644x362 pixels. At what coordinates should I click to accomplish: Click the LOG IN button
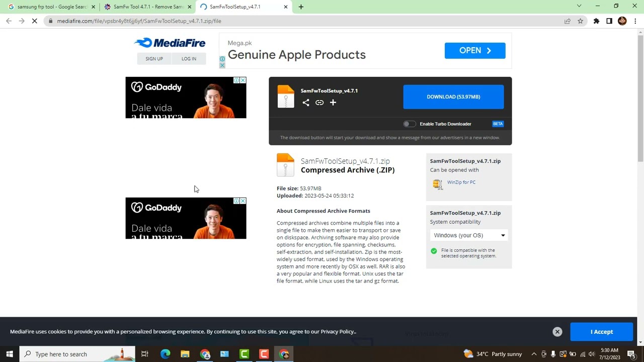(x=189, y=59)
